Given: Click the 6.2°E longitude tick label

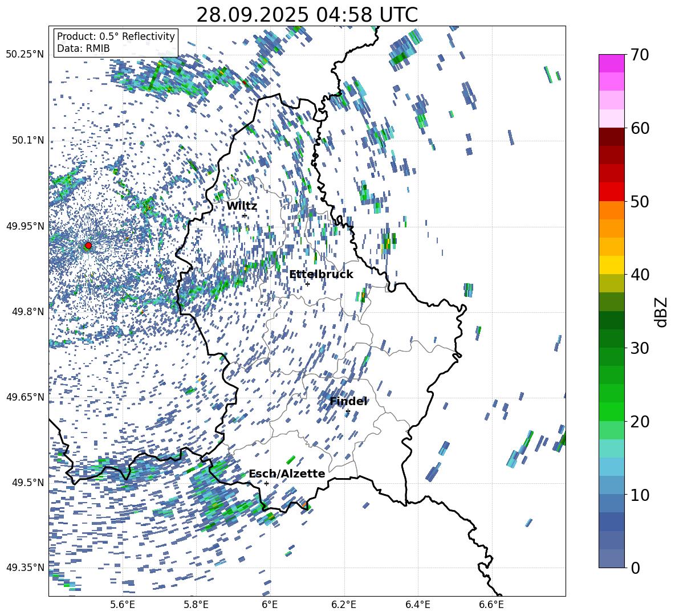Looking at the screenshot, I should click(344, 605).
